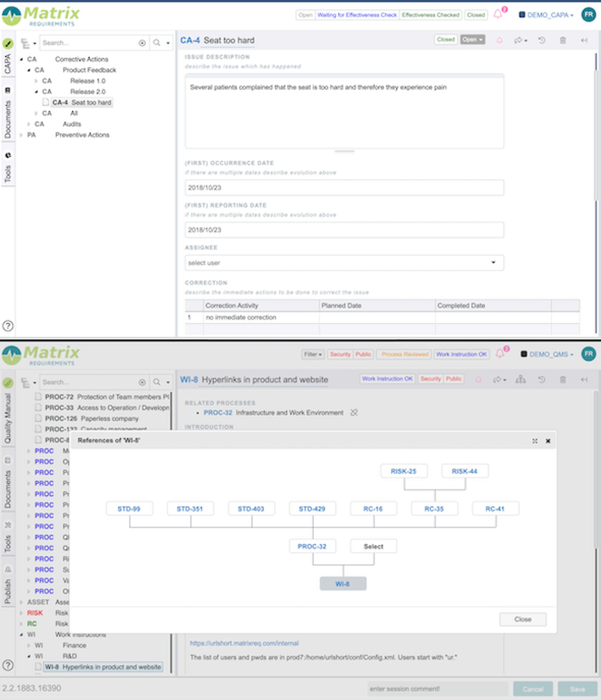This screenshot has width=601, height=700.
Task: Expand the Release 1.0 tree folder
Action: point(36,81)
